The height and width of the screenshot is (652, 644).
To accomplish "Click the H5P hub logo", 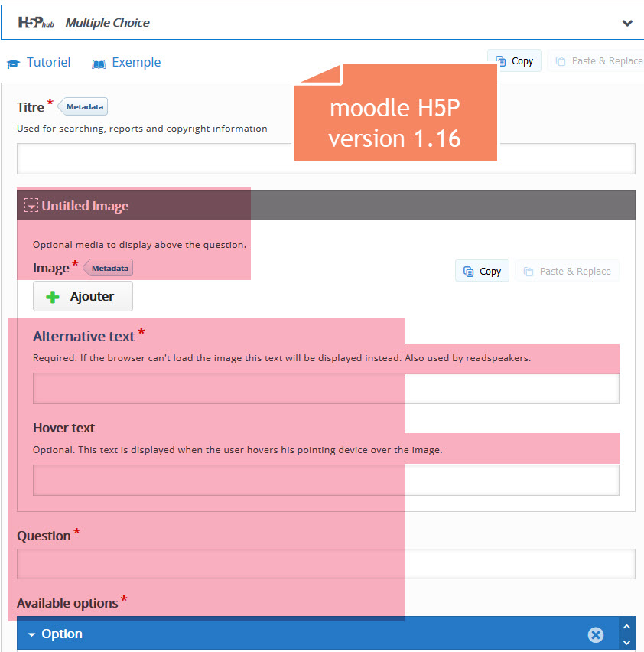I will (36, 22).
